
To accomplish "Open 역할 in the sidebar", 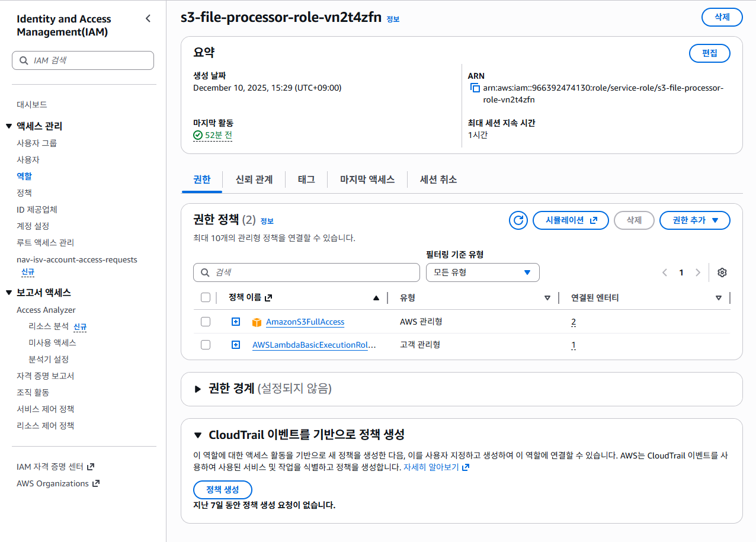I will tap(24, 176).
